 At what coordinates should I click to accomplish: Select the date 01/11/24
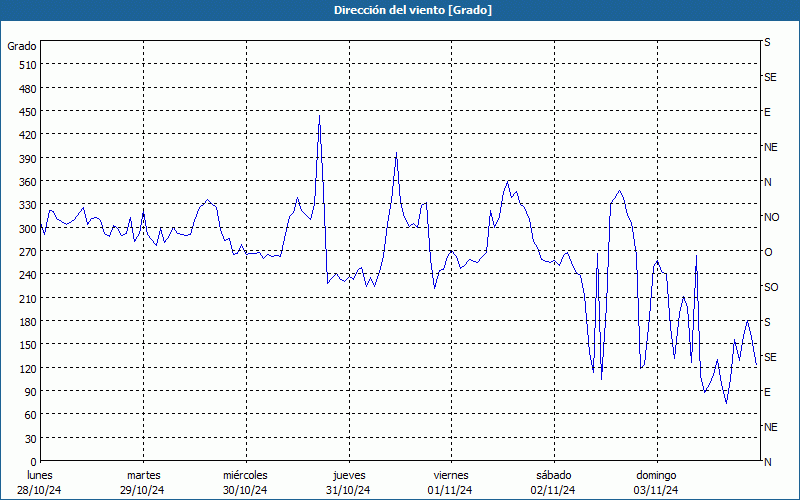coord(450,490)
